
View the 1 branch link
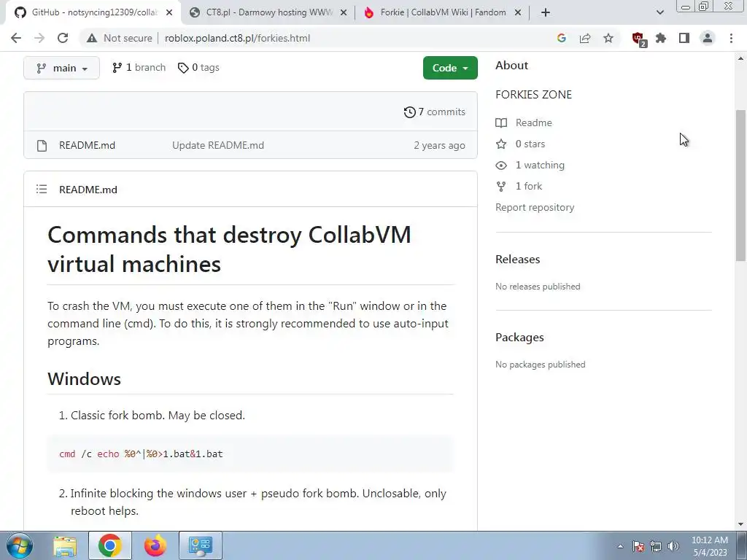pos(139,68)
